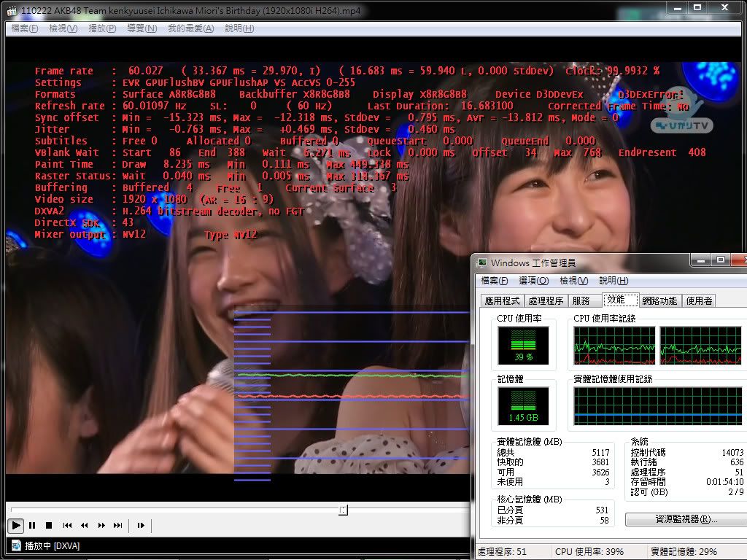Click the media file icon in status bar
This screenshot has width=747, height=560.
15,545
